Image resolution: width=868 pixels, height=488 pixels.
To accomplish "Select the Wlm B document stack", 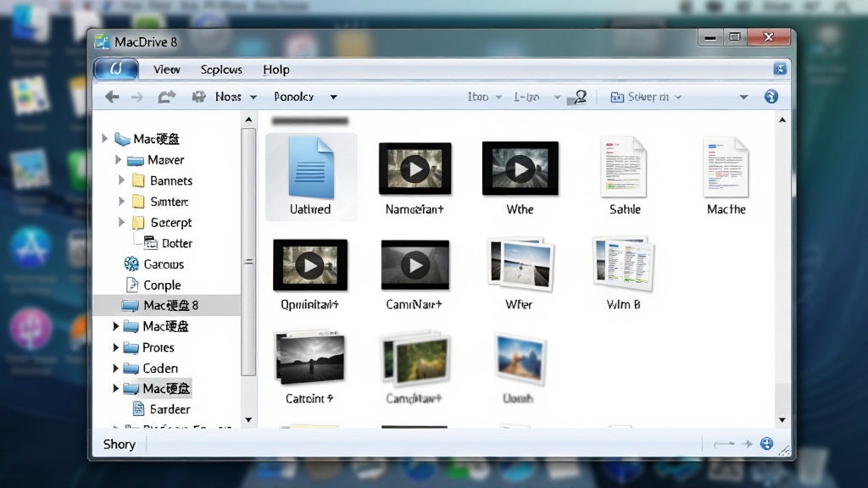I will (623, 274).
